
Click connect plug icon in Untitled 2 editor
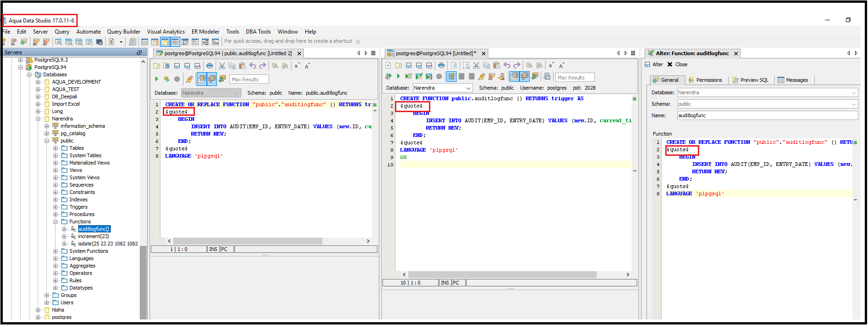point(189,79)
